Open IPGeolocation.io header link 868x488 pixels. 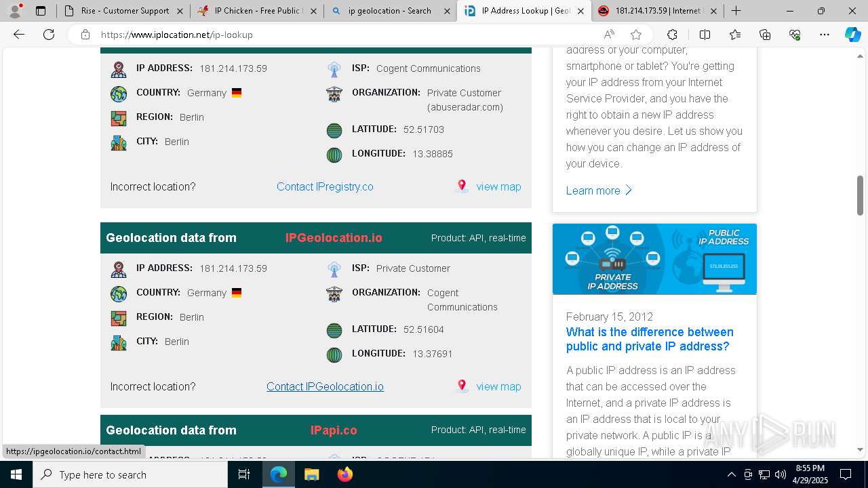coord(334,238)
